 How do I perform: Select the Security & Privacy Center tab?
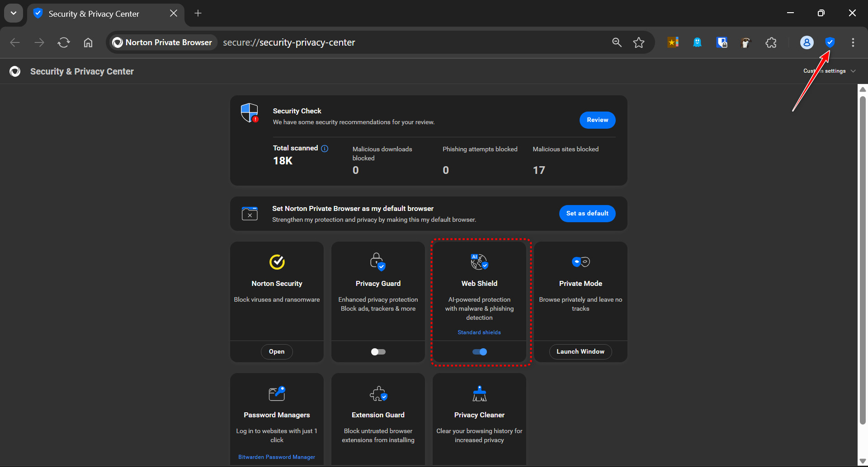[x=94, y=14]
